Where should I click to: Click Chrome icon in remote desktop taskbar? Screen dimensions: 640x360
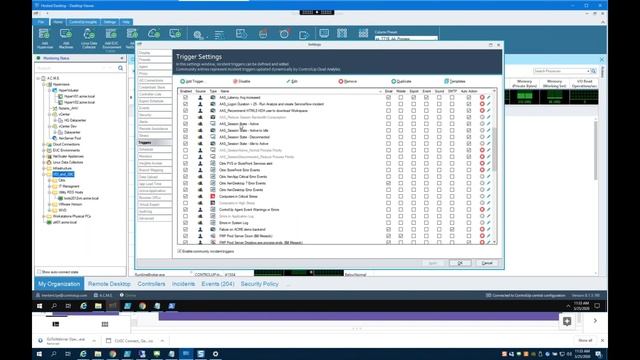[142, 306]
